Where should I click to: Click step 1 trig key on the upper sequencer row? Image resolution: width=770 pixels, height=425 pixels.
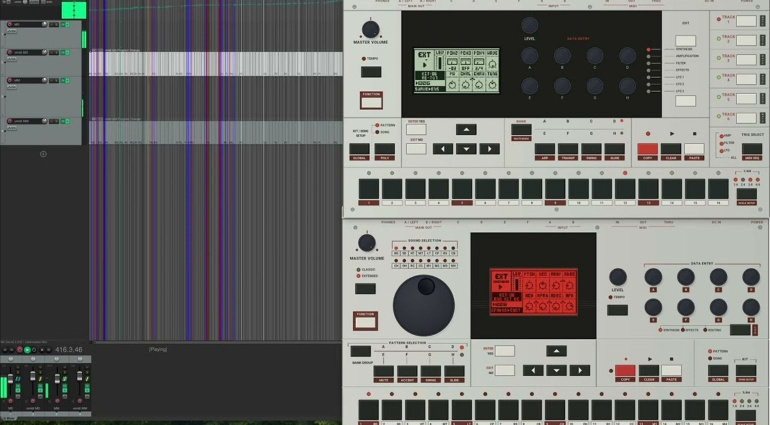[369, 189]
